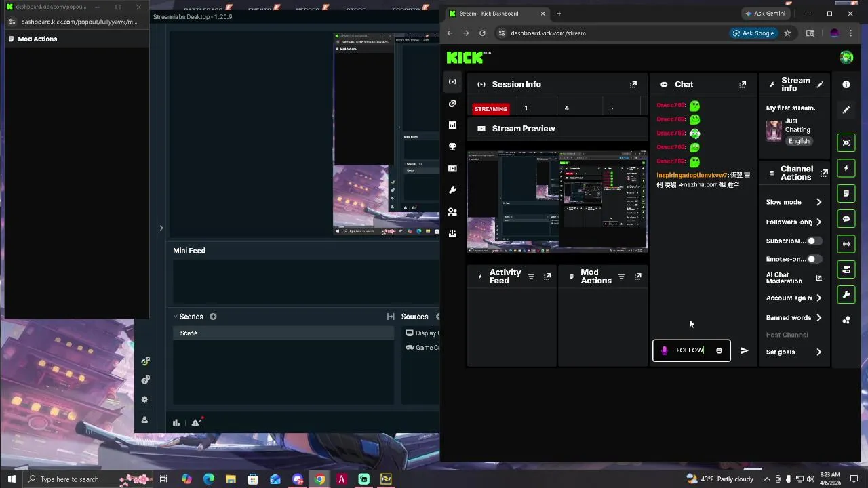Screen dimensions: 868x488
Task: Click the info icon in Kick's right rail
Action: 846,85
